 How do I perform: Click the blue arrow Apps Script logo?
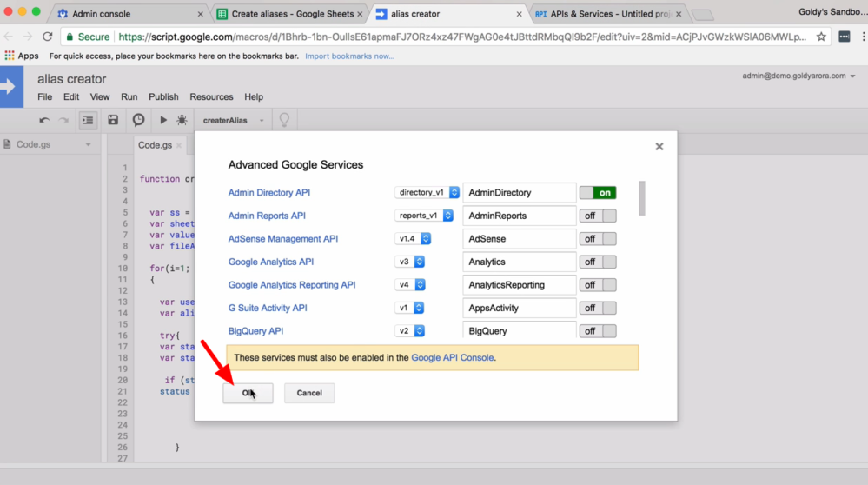click(11, 87)
